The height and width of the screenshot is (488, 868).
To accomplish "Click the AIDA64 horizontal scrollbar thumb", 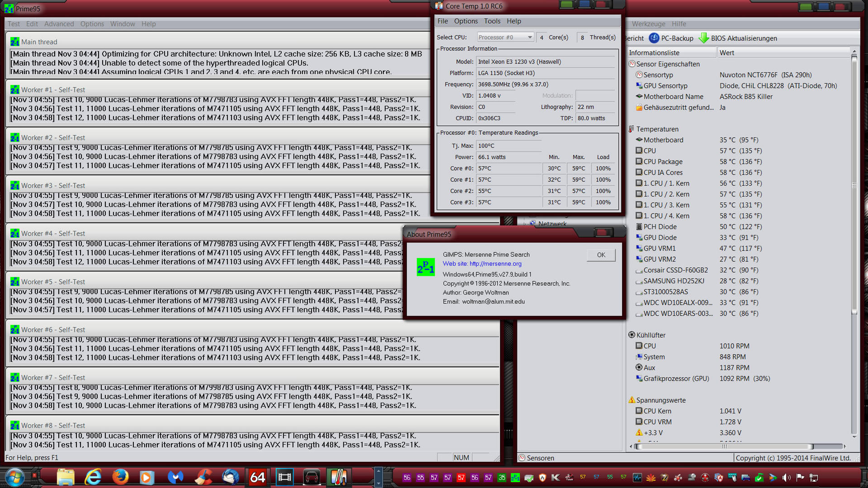I will pos(725,446).
